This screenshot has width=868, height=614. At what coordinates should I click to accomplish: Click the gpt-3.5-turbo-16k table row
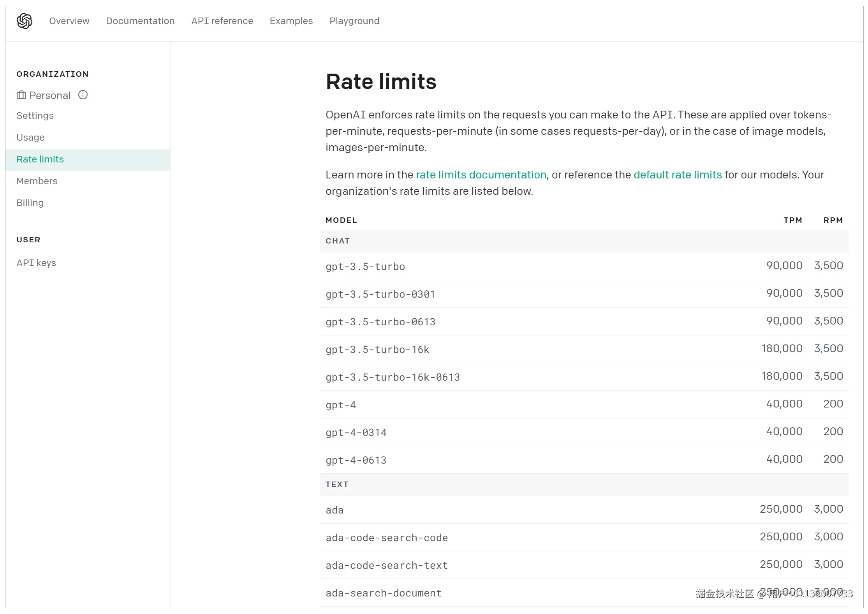pos(584,349)
